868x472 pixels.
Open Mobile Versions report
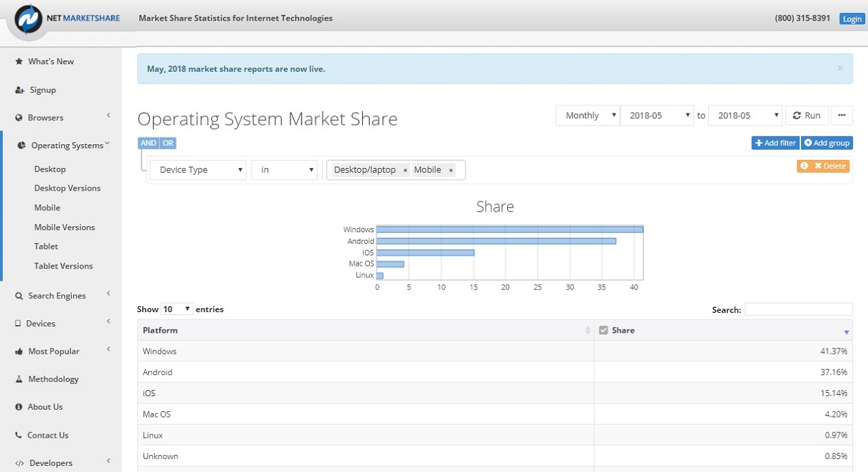point(64,227)
